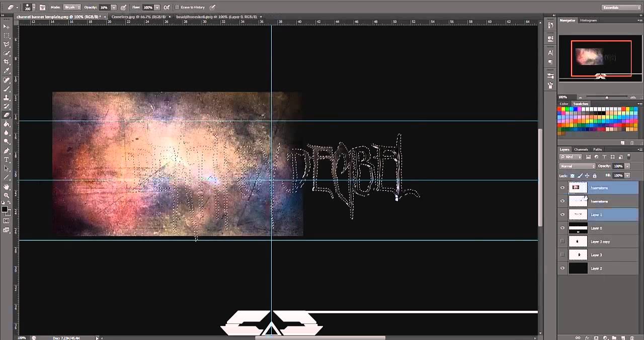Select the Type tool

click(7, 159)
